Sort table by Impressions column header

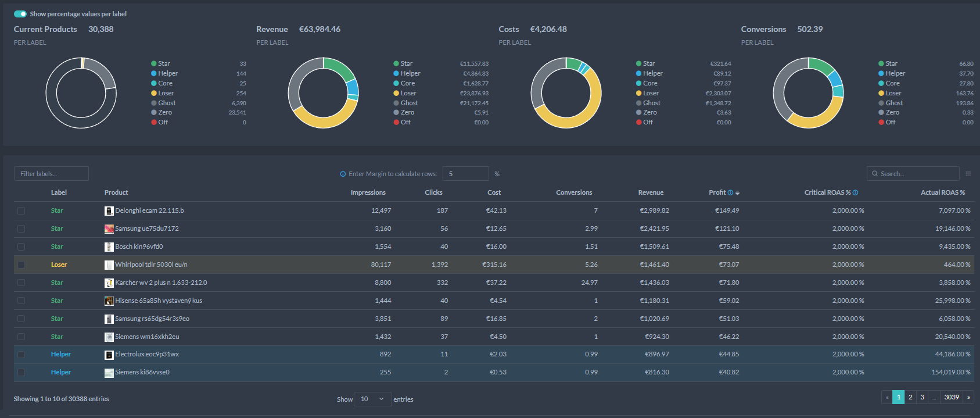pos(368,192)
